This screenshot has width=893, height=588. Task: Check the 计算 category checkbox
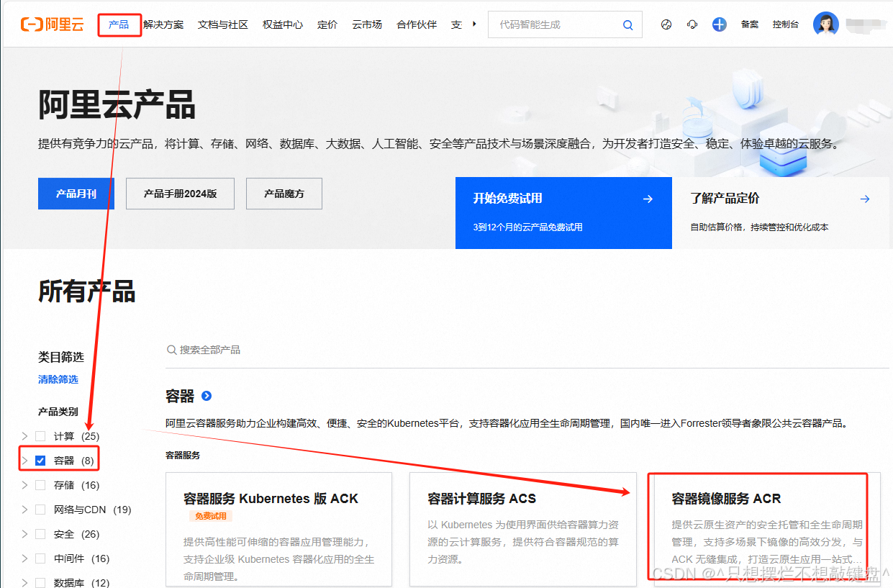40,436
